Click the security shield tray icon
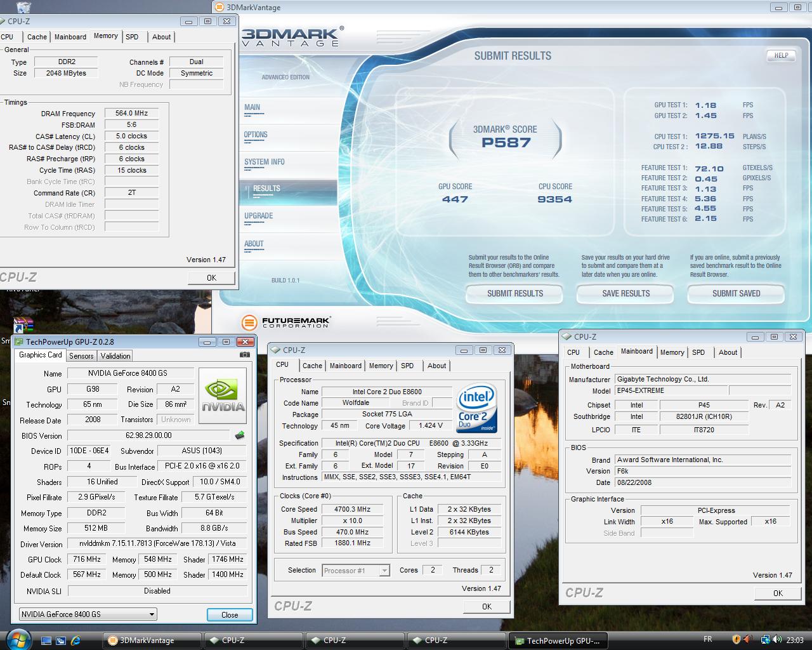Image resolution: width=812 pixels, height=650 pixels. coord(736,640)
